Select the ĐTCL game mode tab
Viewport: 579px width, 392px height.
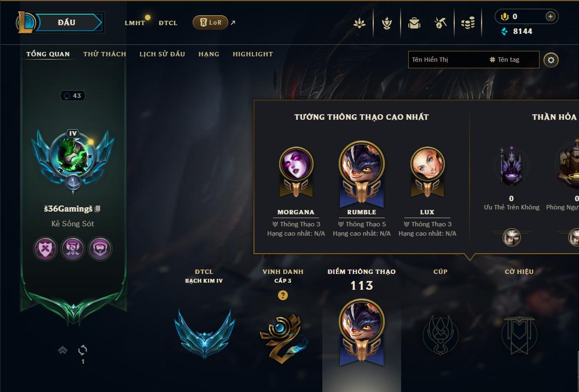pos(168,23)
